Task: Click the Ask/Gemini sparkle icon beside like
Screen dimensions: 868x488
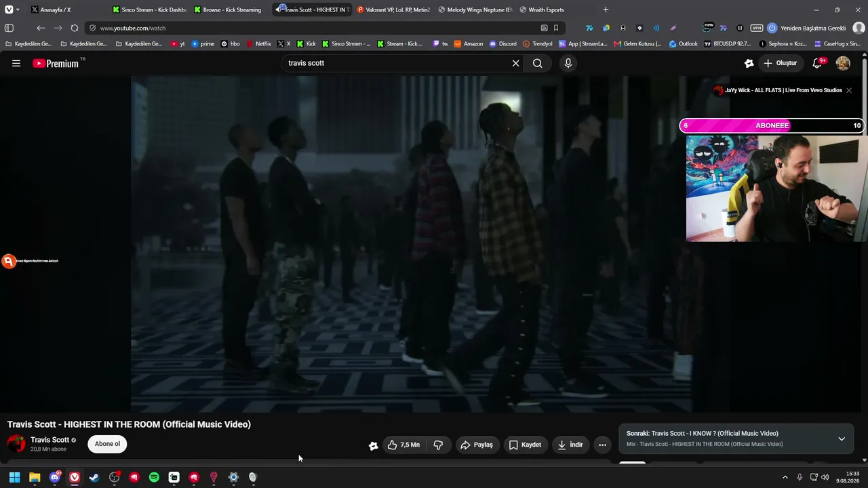Action: 373,445
